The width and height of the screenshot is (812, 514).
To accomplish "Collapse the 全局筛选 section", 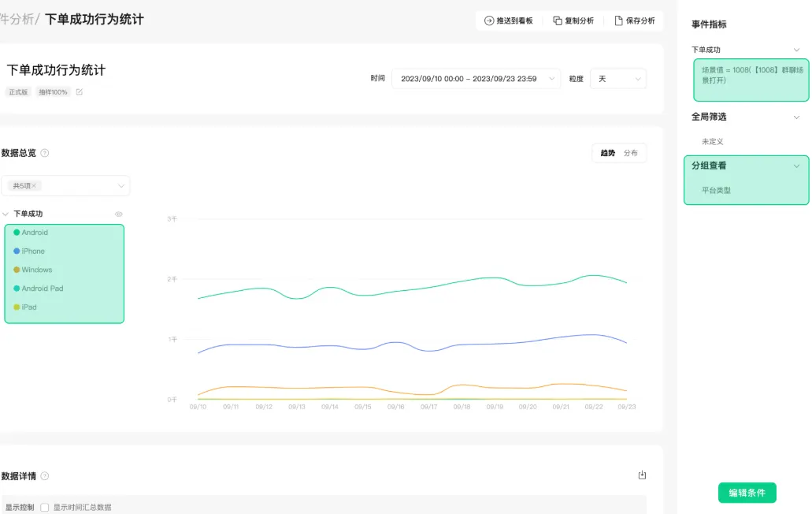I will pyautogui.click(x=796, y=117).
